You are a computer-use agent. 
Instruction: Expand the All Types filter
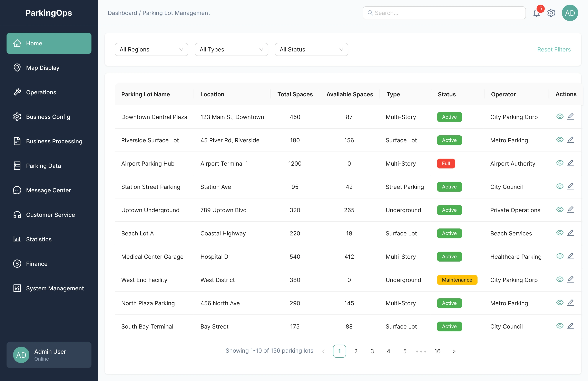[x=231, y=49]
